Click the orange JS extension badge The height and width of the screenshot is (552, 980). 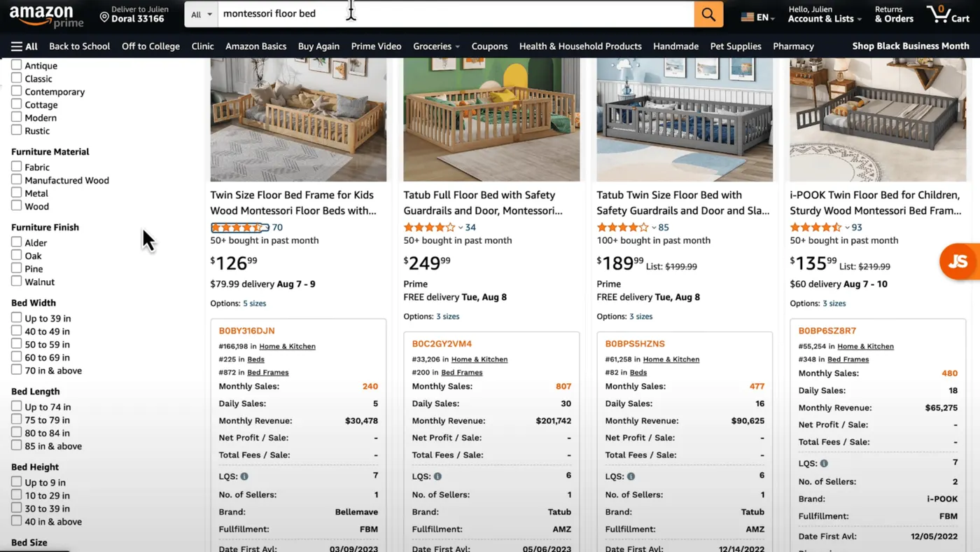click(x=958, y=261)
